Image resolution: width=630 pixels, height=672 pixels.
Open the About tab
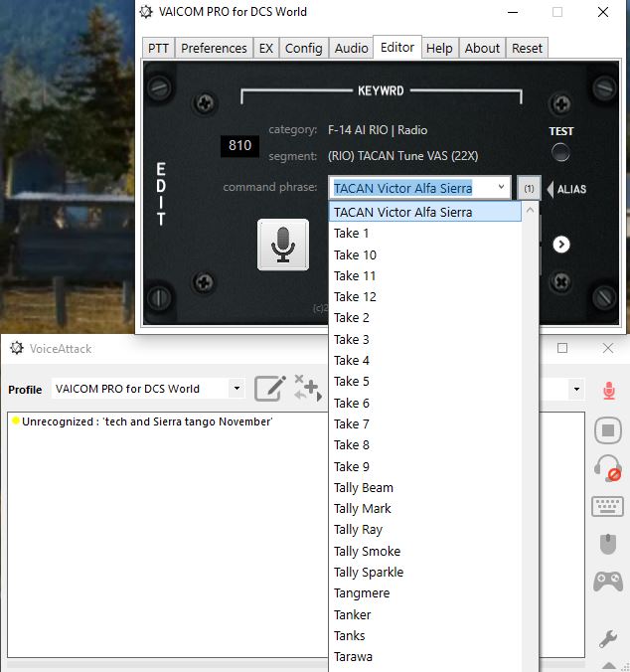tap(482, 48)
